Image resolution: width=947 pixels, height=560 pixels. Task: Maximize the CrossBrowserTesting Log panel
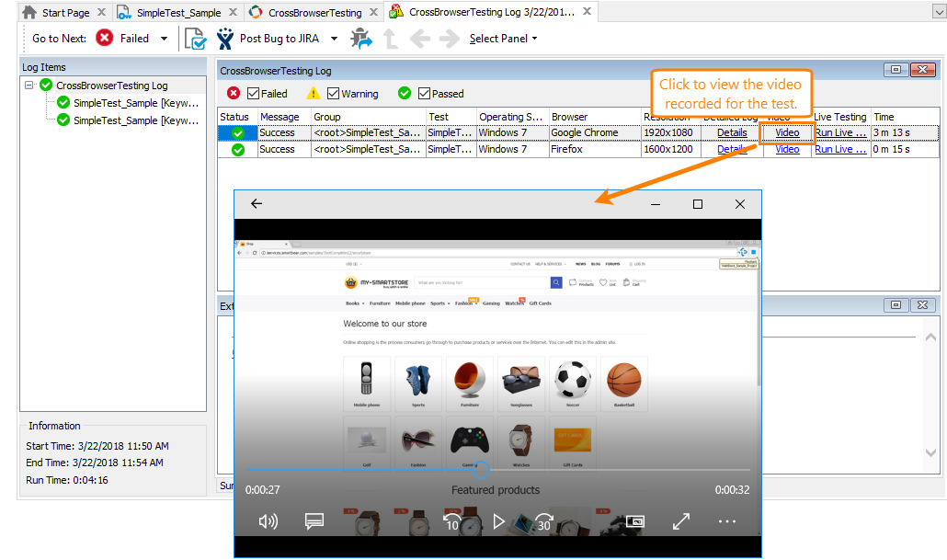[x=896, y=70]
